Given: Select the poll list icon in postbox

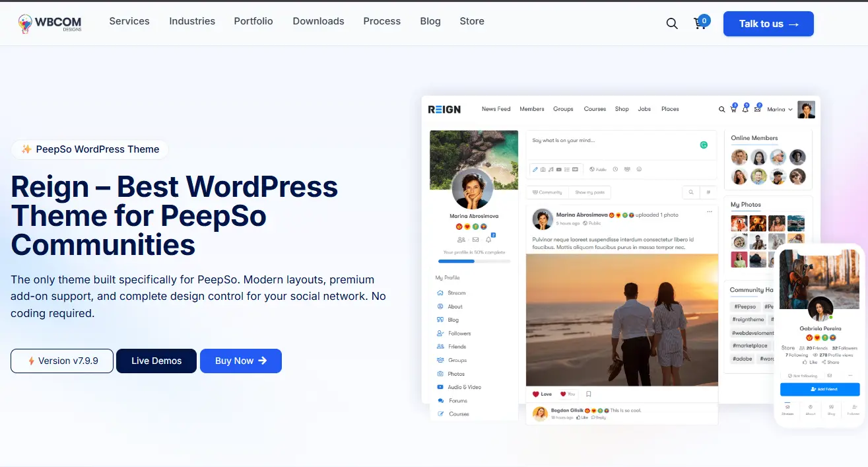Looking at the screenshot, I should (x=566, y=169).
